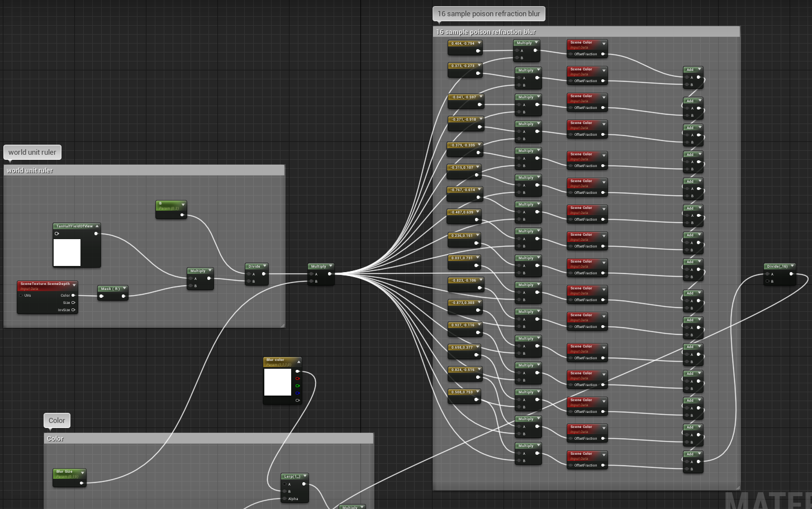Expand arrow on the Lerp(1,,) node

(x=305, y=477)
